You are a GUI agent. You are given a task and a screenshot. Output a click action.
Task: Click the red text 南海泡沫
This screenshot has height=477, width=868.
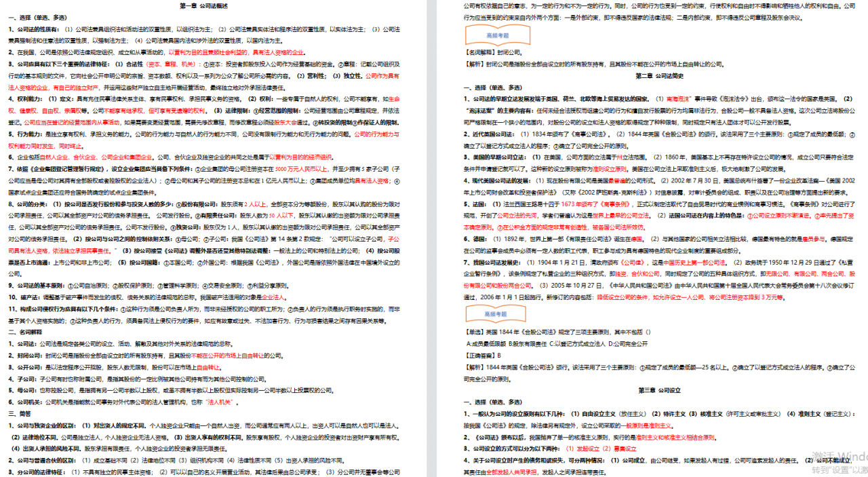679,98
